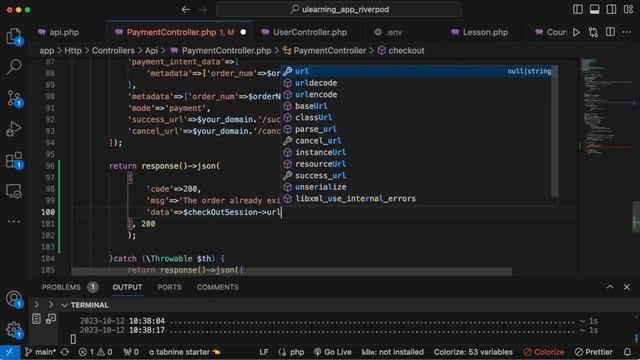Viewport: 640px width, 360px height.
Task: Open Controllers folder breadcrumb
Action: pos(113,51)
